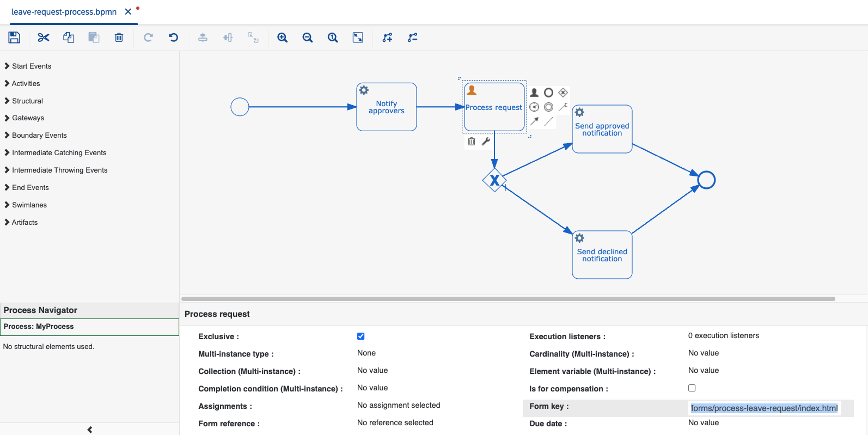Switch to leave-request-process.bpmn tab
The width and height of the screenshot is (868, 435).
click(64, 12)
